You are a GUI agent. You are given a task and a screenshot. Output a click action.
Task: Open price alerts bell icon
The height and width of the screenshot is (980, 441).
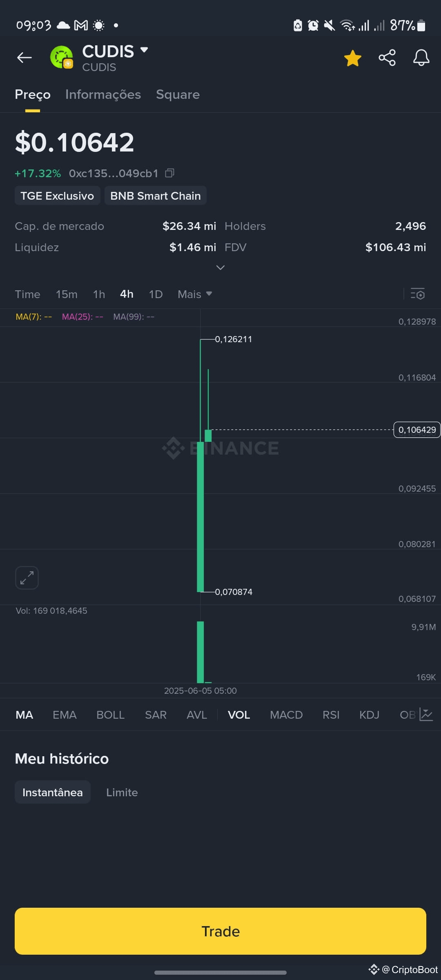(421, 58)
